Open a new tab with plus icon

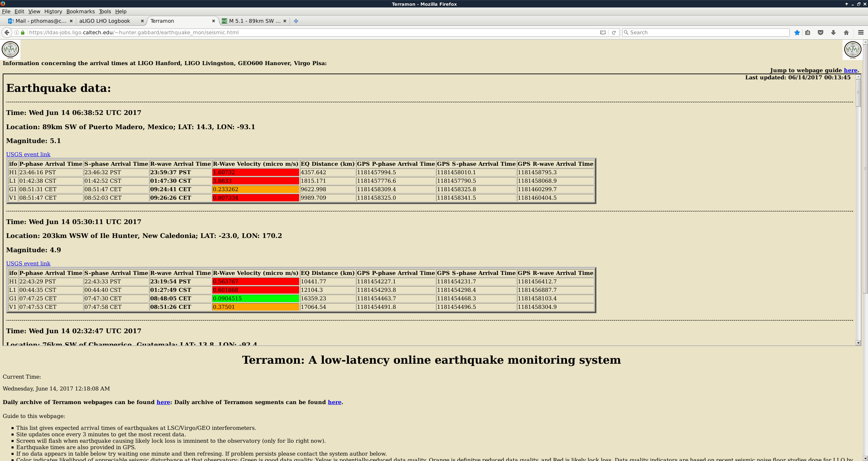pyautogui.click(x=296, y=21)
